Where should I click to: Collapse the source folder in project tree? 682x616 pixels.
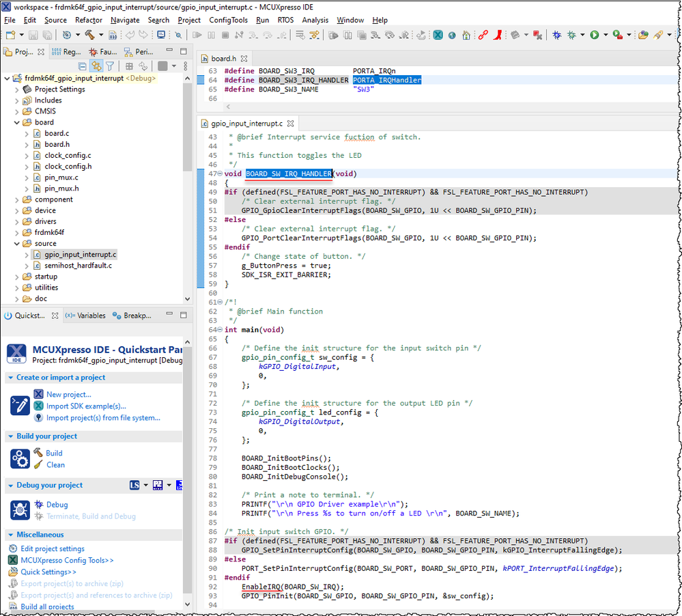[16, 243]
